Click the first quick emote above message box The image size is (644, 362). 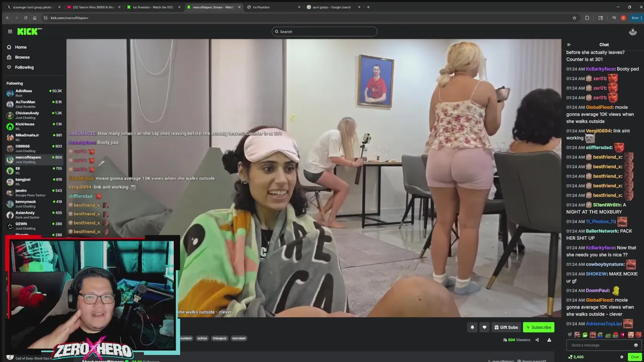pyautogui.click(x=570, y=335)
